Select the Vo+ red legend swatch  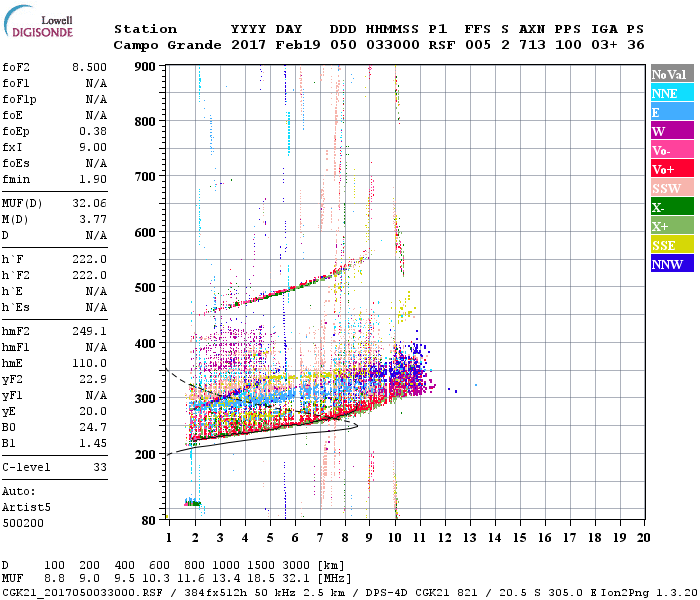pyautogui.click(x=672, y=169)
